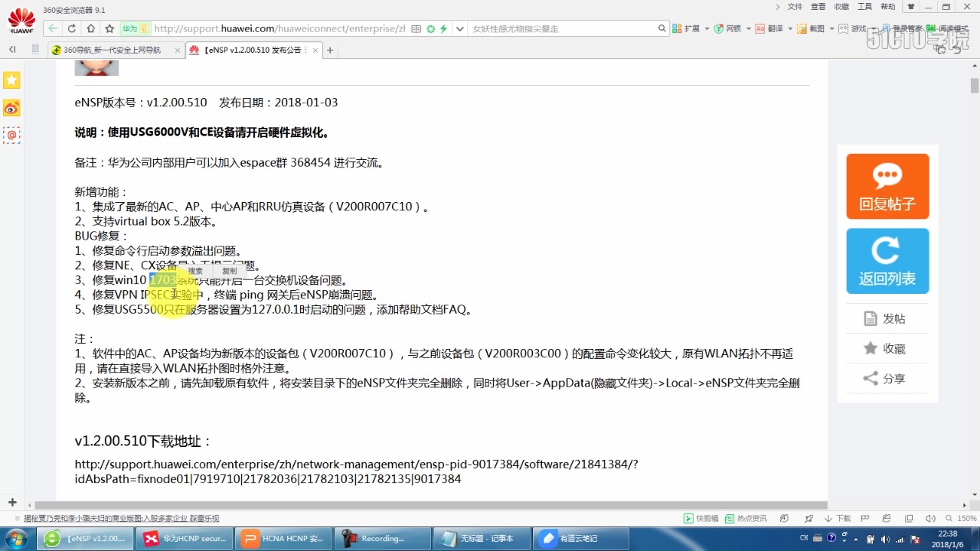
Task: Open the 文件 menu
Action: click(795, 7)
